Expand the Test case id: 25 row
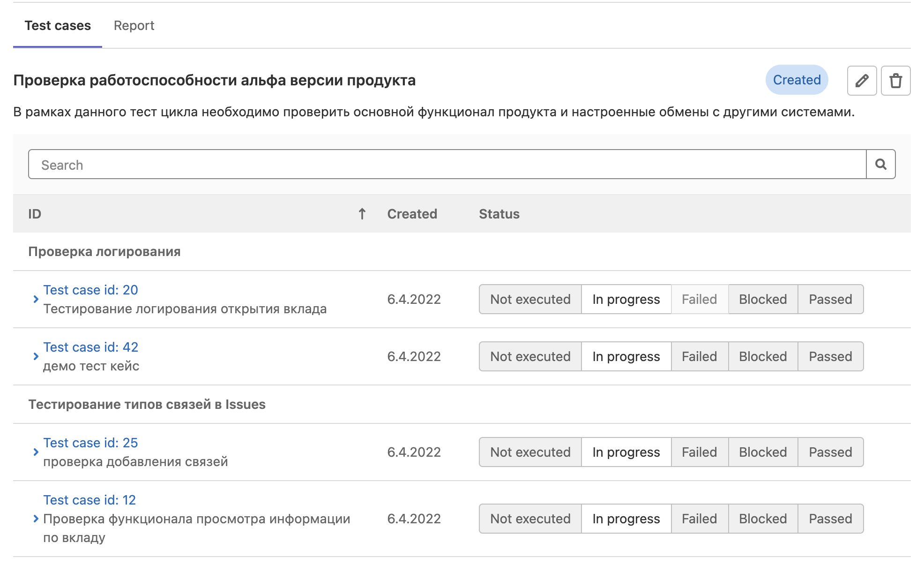Screen dimensions: 924x573 pyautogui.click(x=36, y=452)
